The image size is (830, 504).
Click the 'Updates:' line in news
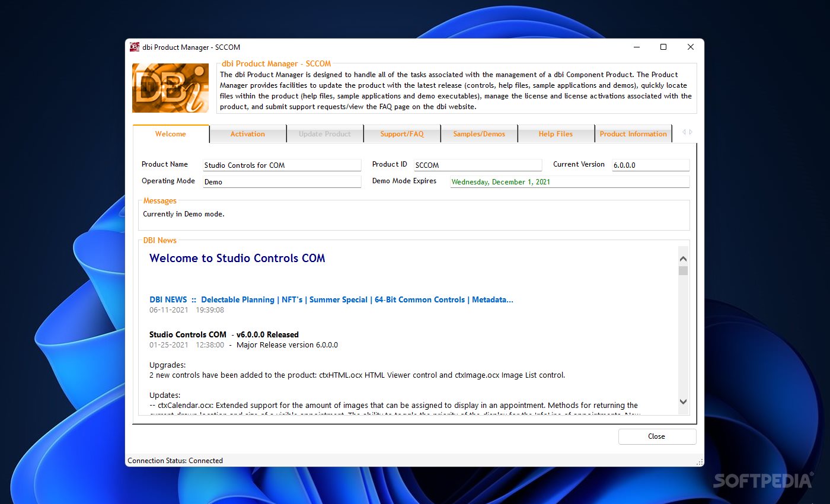tap(165, 395)
